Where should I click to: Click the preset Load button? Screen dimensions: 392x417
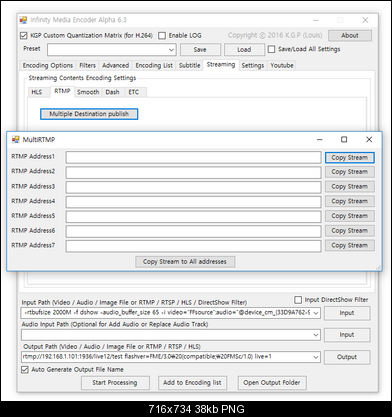(x=244, y=50)
